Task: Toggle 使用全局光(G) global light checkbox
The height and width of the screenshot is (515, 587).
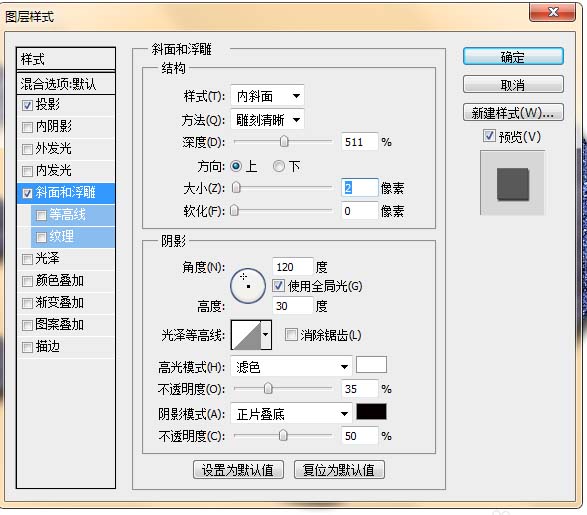Action: pyautogui.click(x=278, y=286)
